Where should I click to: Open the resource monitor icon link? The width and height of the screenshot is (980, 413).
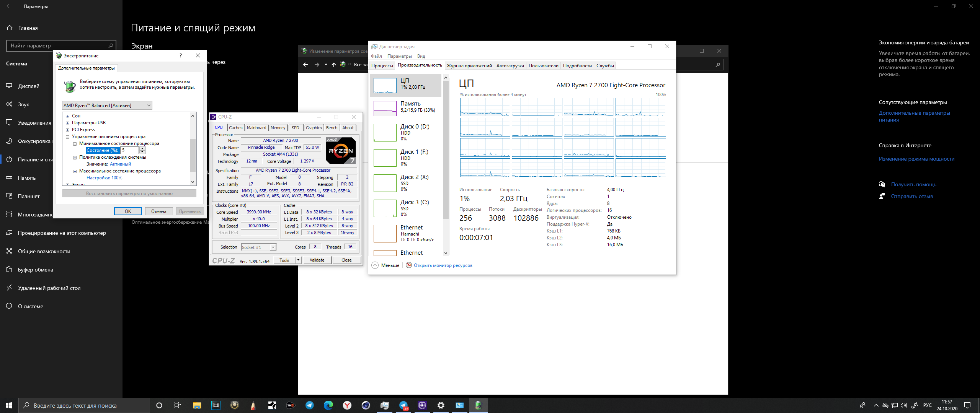pos(409,265)
